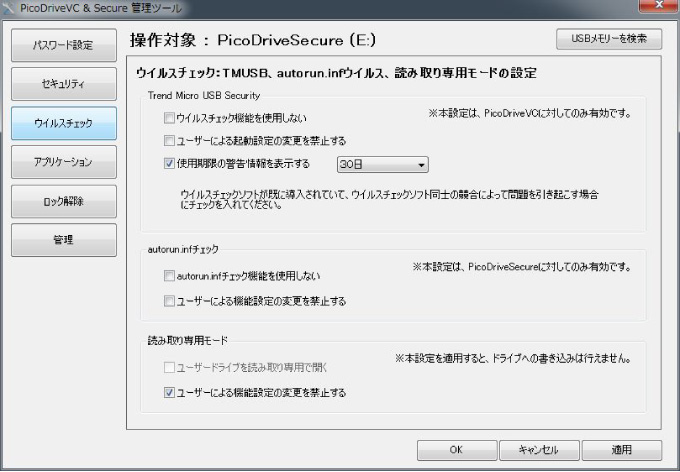Click the キャンセル button
The image size is (680, 472).
click(538, 450)
